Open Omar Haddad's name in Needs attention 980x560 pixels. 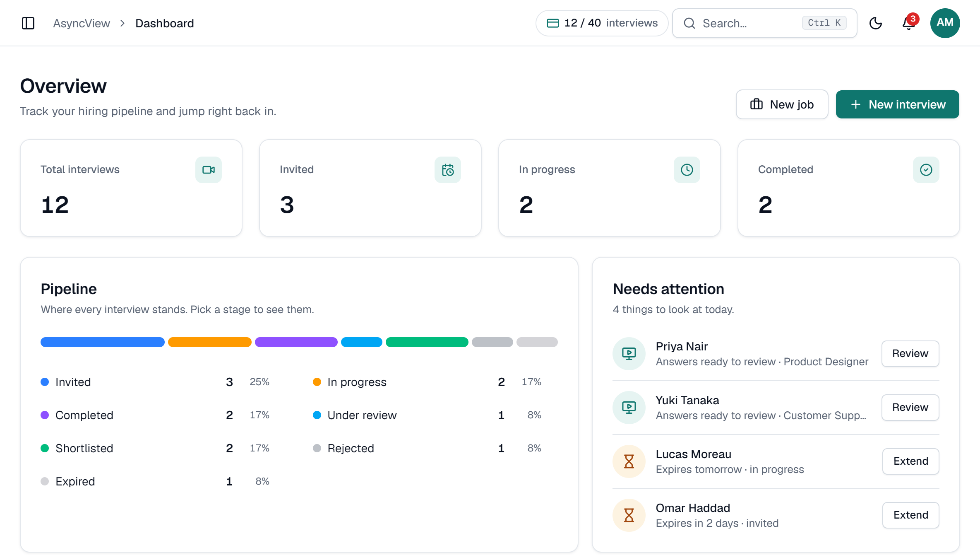(693, 508)
